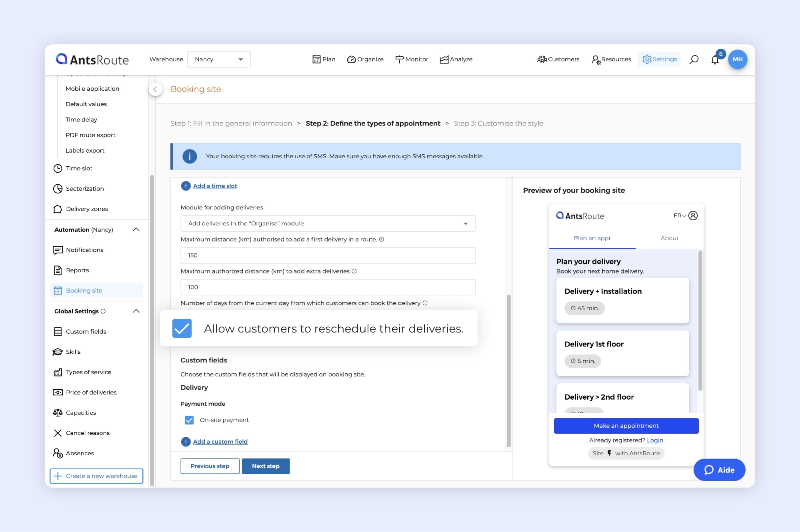This screenshot has width=800, height=532.
Task: Click the Add a custom field link
Action: [220, 442]
